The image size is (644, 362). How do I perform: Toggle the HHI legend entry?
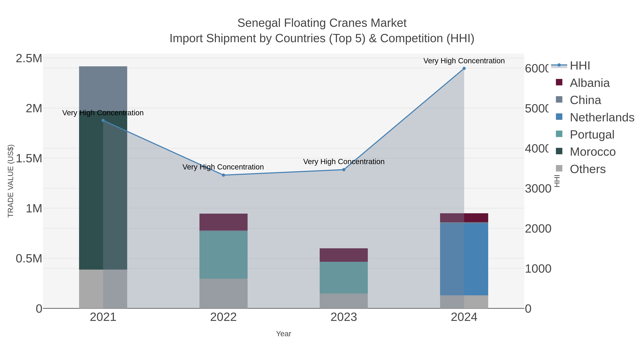[570, 65]
